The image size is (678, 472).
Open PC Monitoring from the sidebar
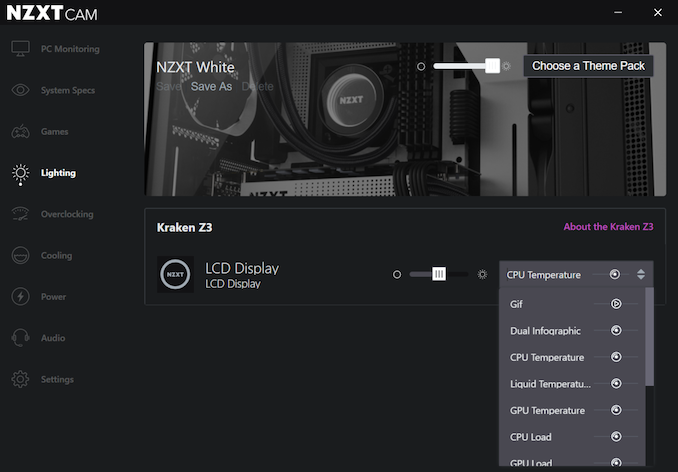(x=55, y=49)
